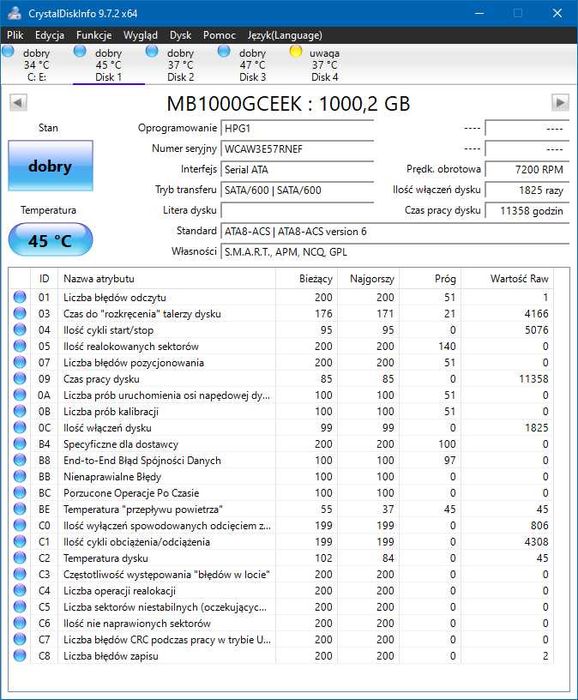Click status orb for attribute BE airflow temperature
Viewport: 578px width, 700px height.
coord(20,509)
